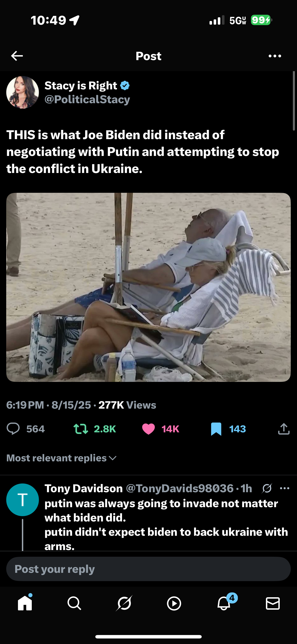Screen dimensions: 297x644
Task: Tap the Post your reply field
Action: coord(148,569)
